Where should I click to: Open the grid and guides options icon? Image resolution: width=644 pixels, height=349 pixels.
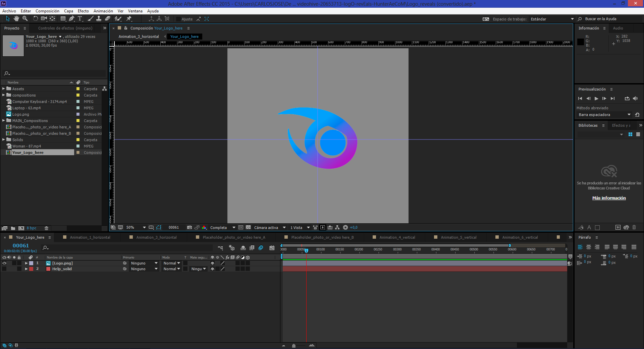151,227
